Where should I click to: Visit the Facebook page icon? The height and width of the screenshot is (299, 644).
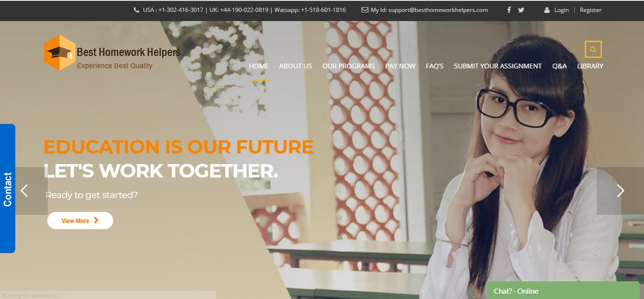(x=509, y=10)
